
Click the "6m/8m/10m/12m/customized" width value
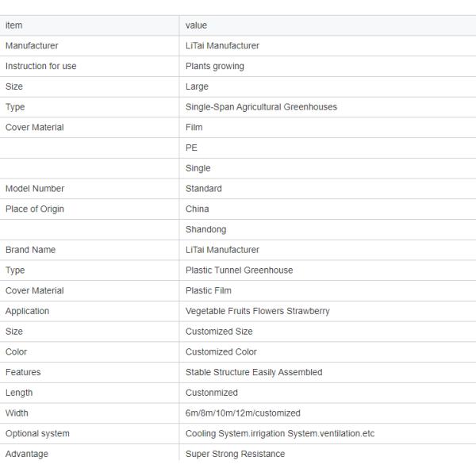(243, 413)
